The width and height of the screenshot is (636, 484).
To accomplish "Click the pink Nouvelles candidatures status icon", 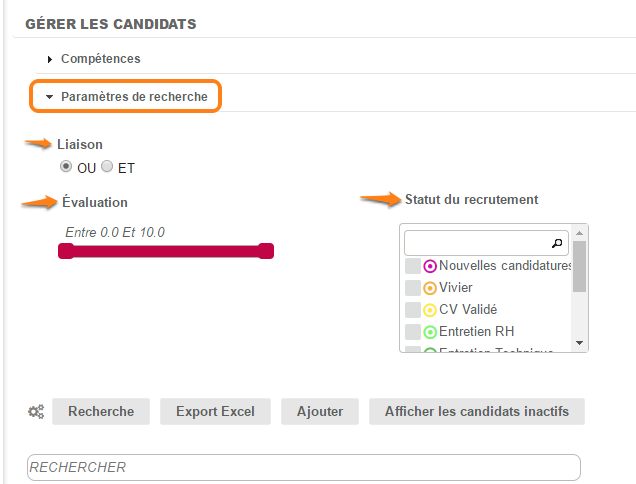I will [430, 266].
